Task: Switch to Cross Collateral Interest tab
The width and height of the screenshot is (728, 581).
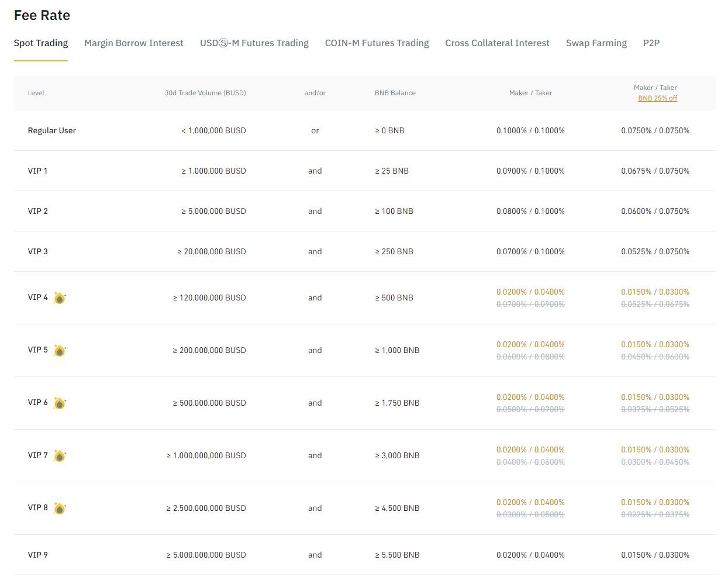Action: 498,43
